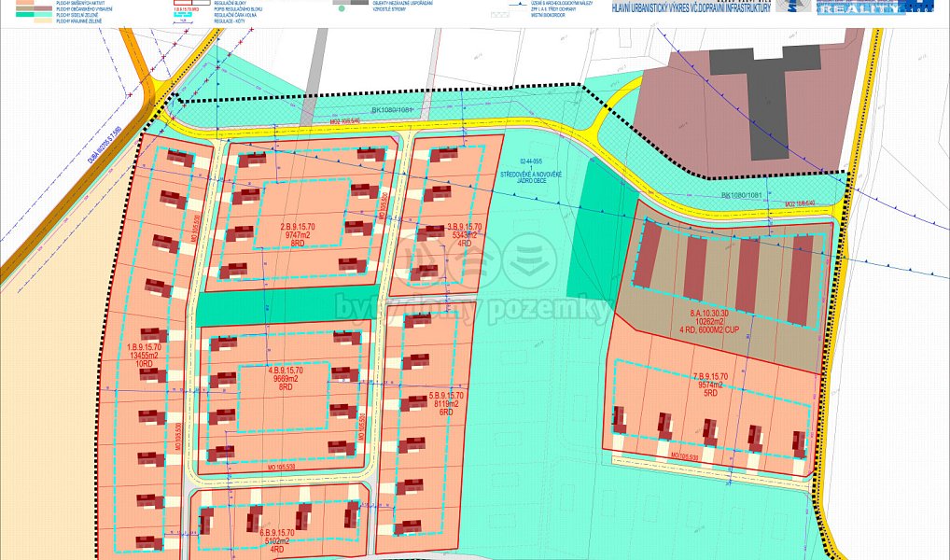The width and height of the screenshot is (950, 560).
Task: Click the legend entry 'OBJEKTY NEZÁVAZNÉ USPOŘÁDÁNÍ'
Action: point(402,3)
